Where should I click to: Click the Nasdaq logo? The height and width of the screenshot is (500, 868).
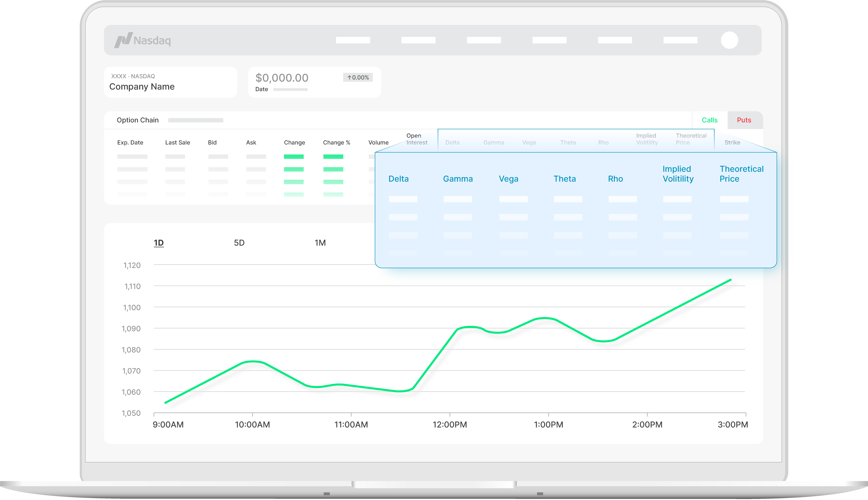click(142, 40)
